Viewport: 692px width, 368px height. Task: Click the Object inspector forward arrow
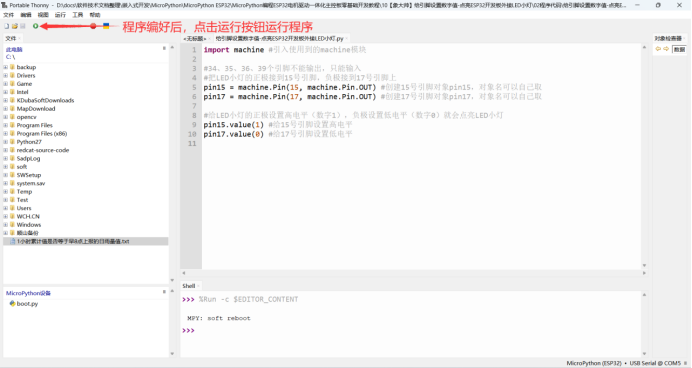(666, 49)
